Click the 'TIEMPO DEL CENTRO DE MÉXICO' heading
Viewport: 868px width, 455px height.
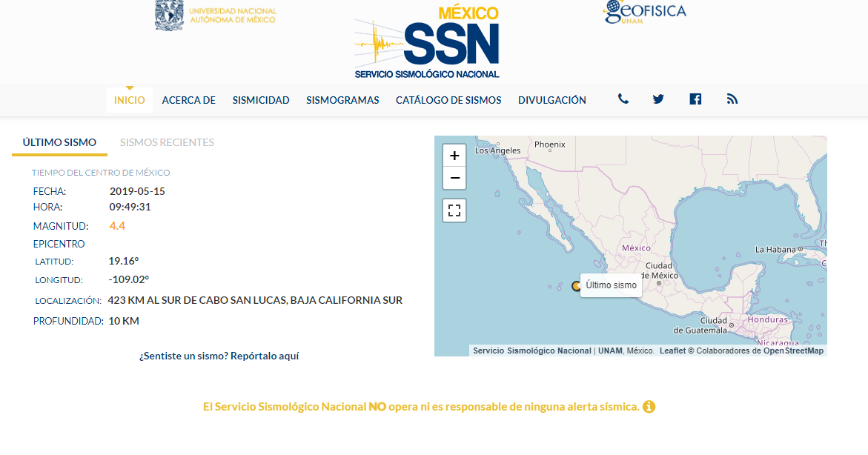[101, 173]
